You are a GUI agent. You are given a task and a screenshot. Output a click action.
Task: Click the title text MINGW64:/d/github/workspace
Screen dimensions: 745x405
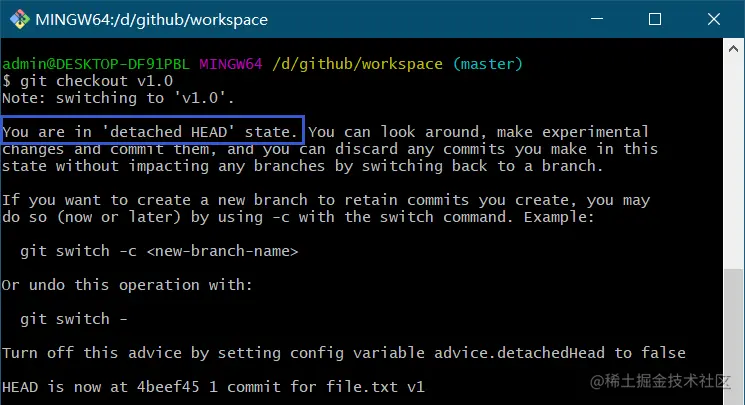pos(152,20)
